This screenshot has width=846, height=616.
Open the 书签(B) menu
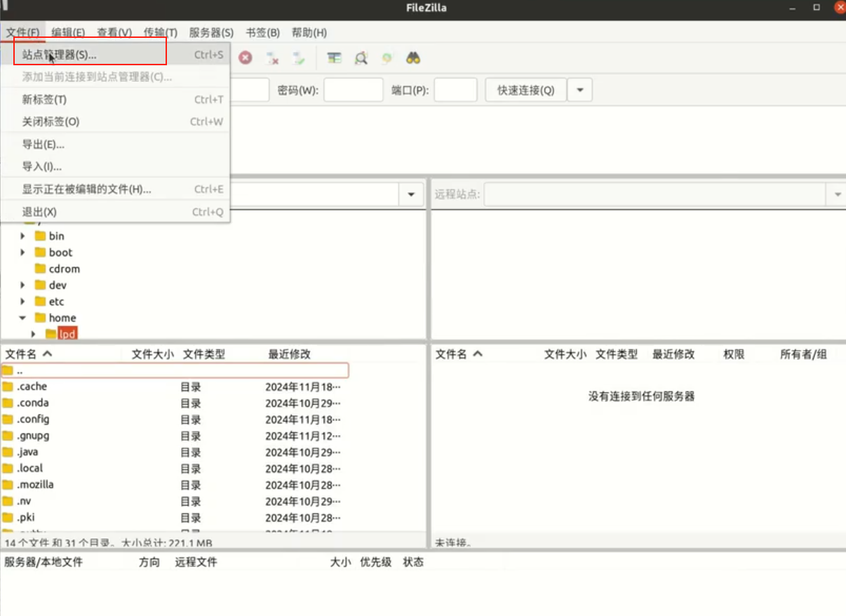coord(262,32)
